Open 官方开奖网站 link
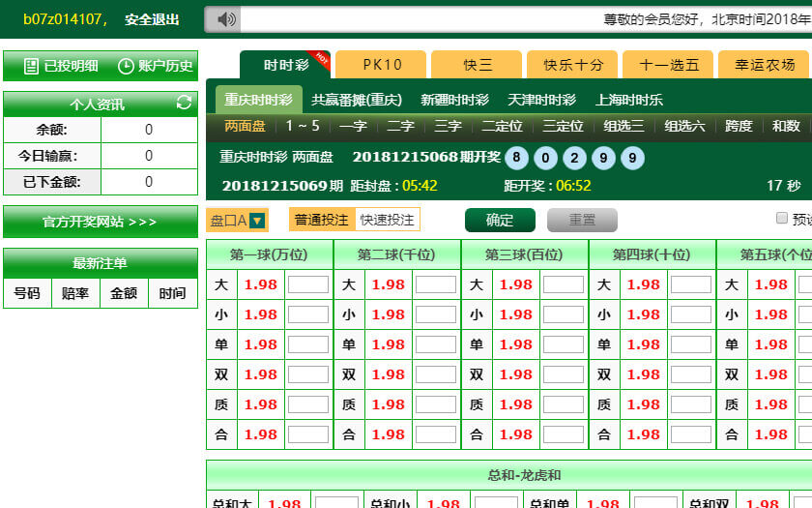 pyautogui.click(x=100, y=222)
